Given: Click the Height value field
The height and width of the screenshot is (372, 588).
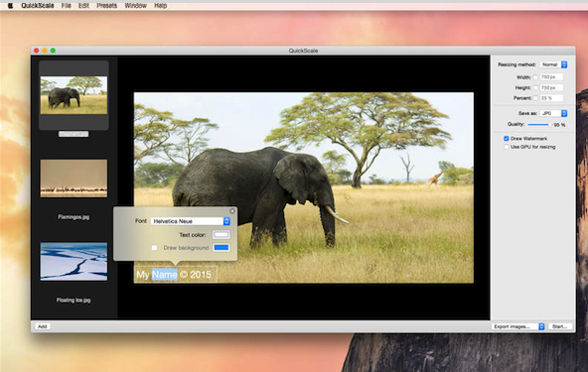Looking at the screenshot, I should (551, 87).
